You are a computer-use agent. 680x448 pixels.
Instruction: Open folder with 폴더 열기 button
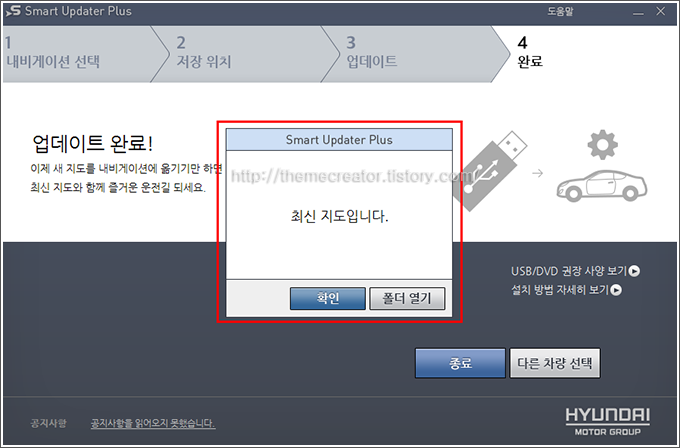tap(407, 298)
